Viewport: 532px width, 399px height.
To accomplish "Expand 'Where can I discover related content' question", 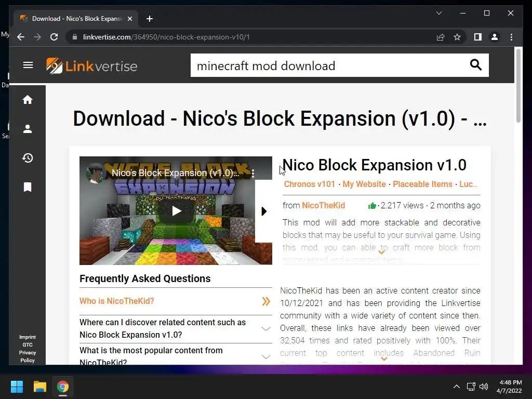I will [x=176, y=328].
